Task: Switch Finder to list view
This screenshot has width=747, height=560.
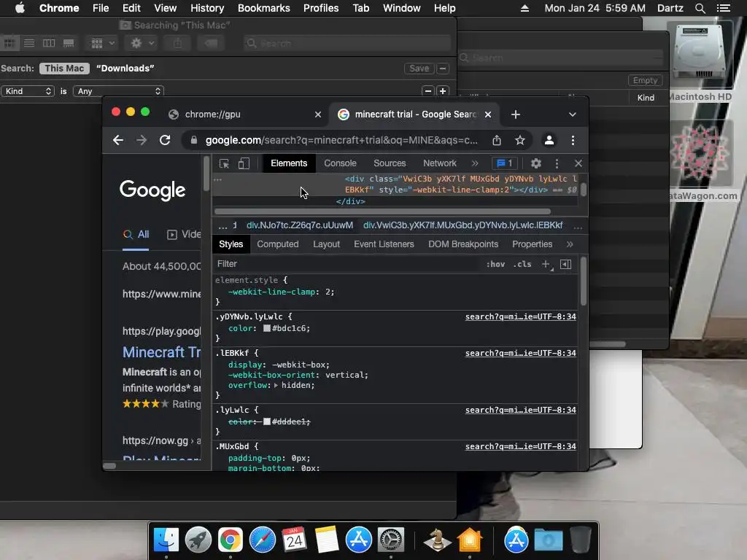Action: point(29,43)
